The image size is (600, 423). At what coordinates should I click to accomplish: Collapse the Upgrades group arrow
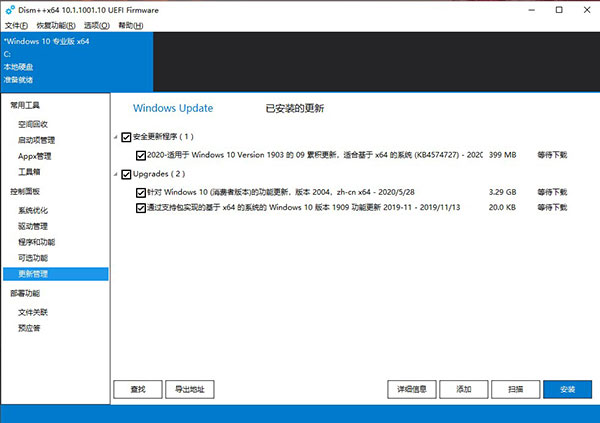pos(116,173)
